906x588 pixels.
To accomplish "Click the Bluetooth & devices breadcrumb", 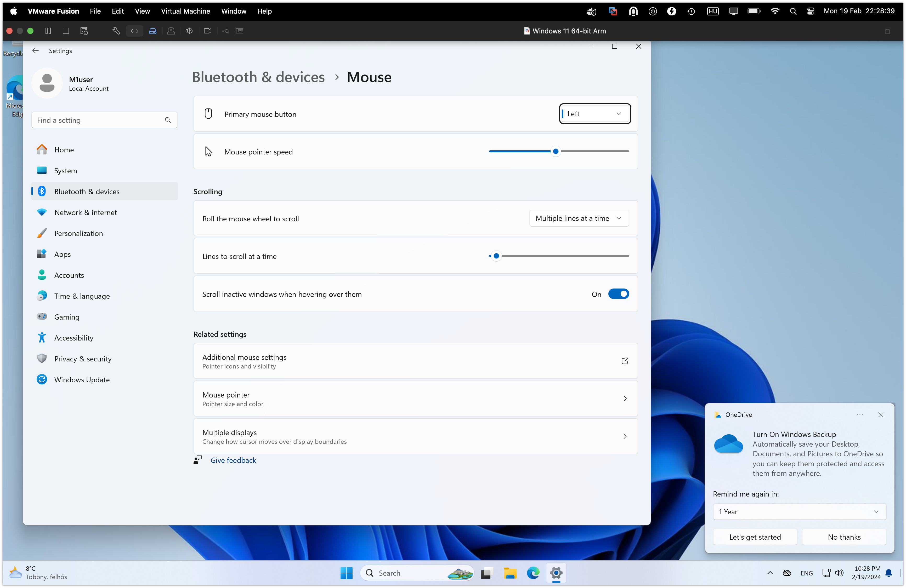I will (258, 77).
